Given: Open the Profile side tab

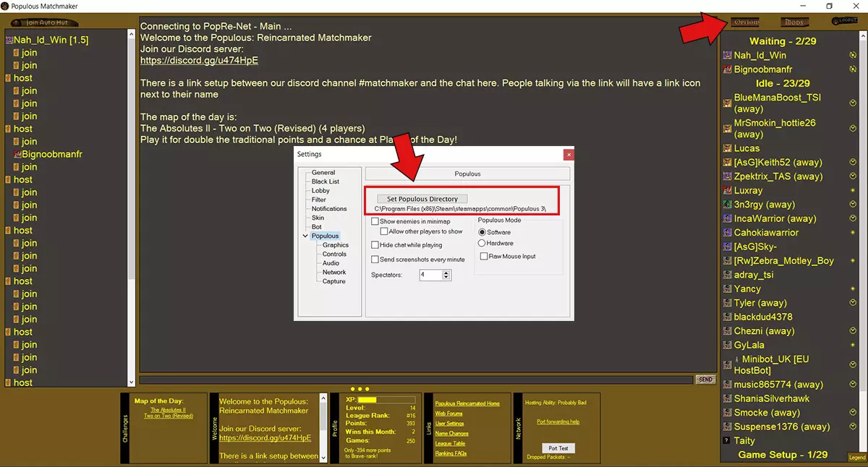Looking at the screenshot, I should coord(335,429).
